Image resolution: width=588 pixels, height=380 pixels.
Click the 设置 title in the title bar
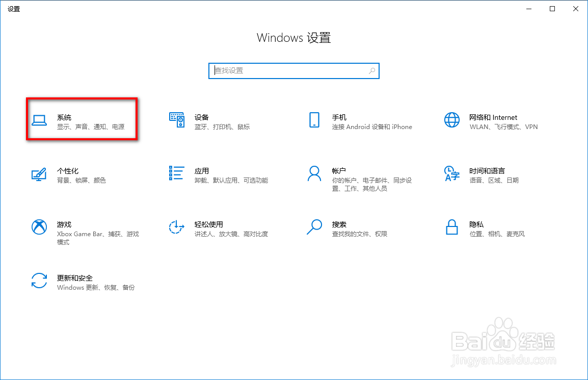coord(14,9)
